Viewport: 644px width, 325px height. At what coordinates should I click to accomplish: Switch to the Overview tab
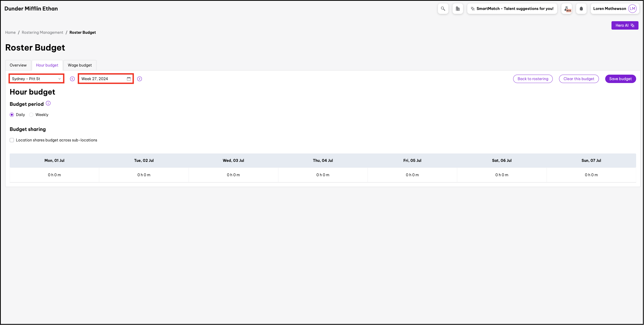pyautogui.click(x=18, y=65)
